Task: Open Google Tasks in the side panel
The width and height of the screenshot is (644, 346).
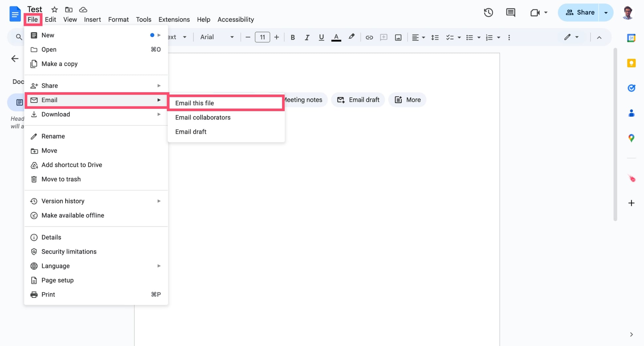Action: [631, 88]
